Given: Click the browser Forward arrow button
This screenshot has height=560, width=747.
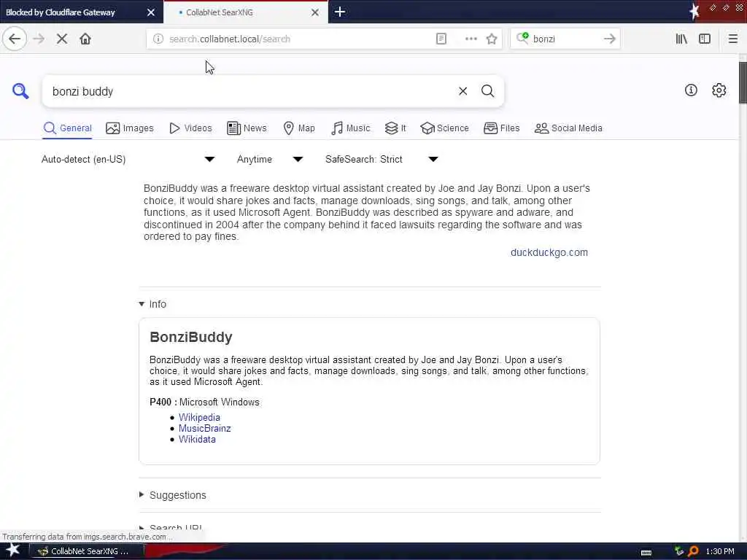Looking at the screenshot, I should click(39, 39).
